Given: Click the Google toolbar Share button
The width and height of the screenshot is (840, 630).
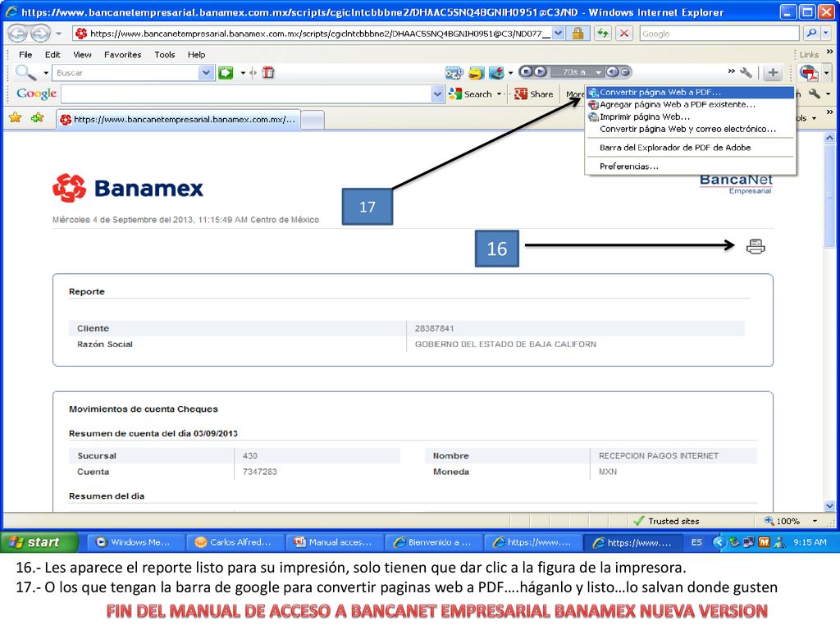Looking at the screenshot, I should coord(533,94).
